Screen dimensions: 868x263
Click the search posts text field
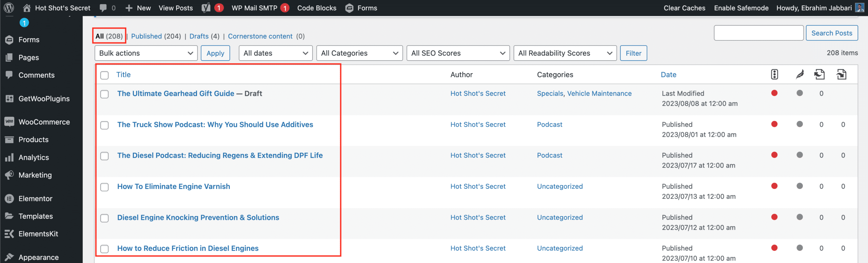(758, 33)
